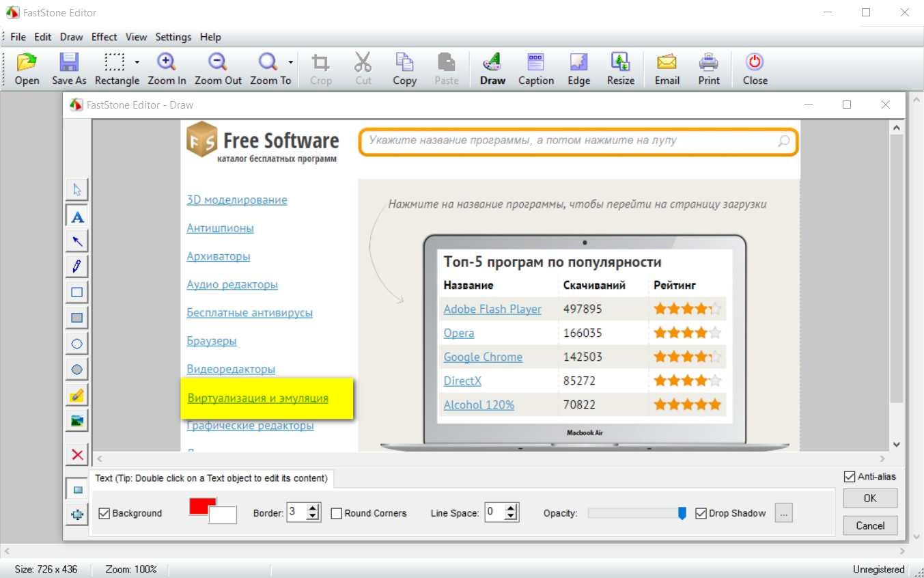Viewport: 924px width, 578px height.
Task: Click the Архиваторы category link
Action: click(x=219, y=256)
